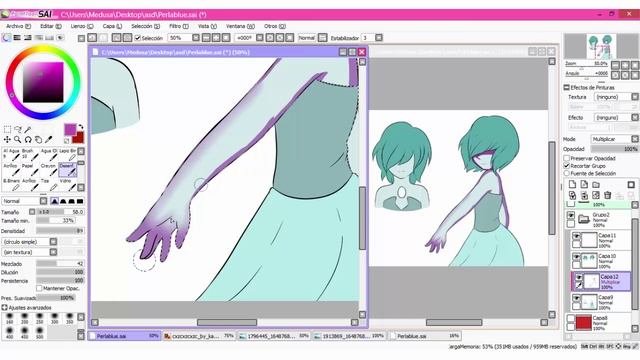
Task: Hide the Capa9 layer with eye icon
Action: point(576,298)
